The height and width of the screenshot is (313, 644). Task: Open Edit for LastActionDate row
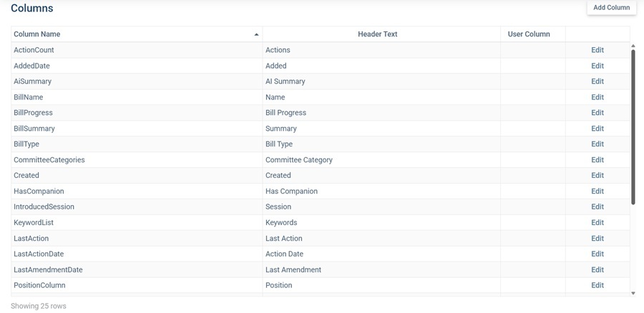pyautogui.click(x=597, y=254)
